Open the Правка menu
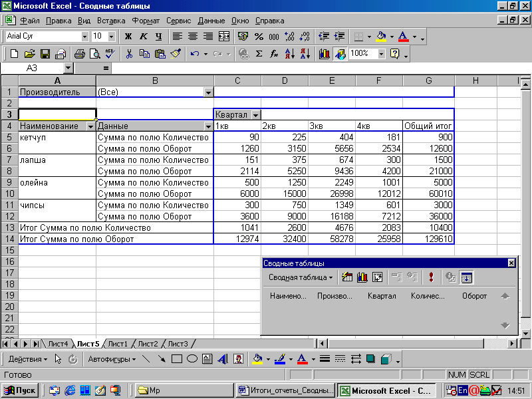The height and width of the screenshot is (399, 532). (59, 21)
